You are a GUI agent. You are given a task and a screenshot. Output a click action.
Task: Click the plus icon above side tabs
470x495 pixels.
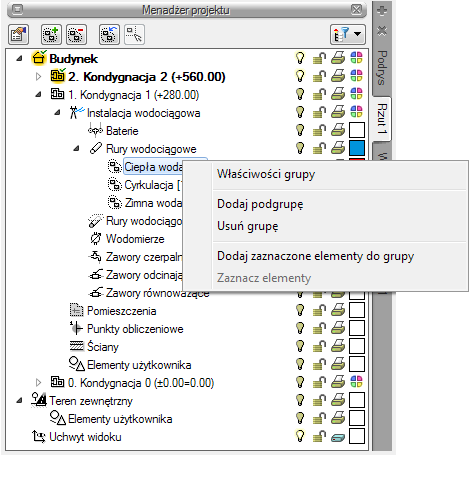(x=382, y=11)
